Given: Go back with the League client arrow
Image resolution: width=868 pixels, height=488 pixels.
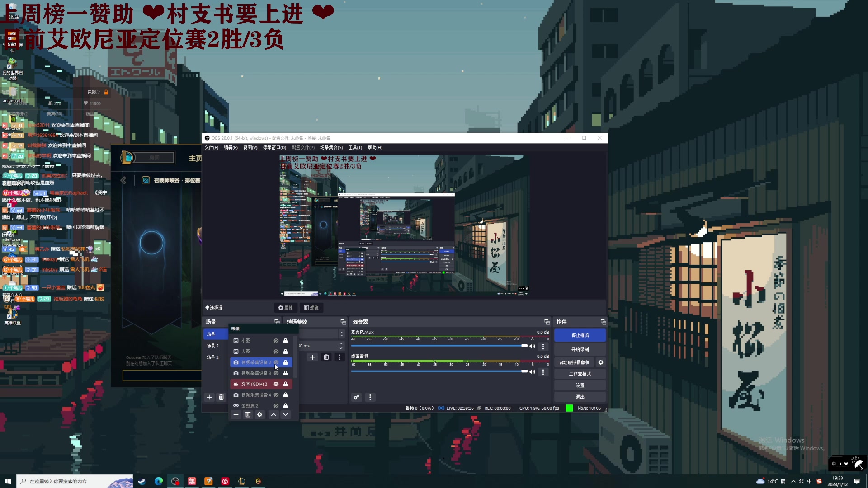Looking at the screenshot, I should click(123, 180).
